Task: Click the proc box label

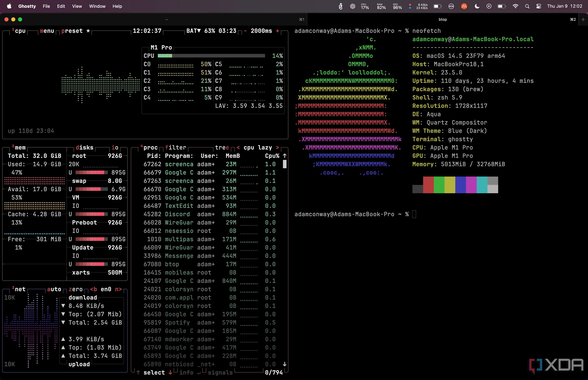Action: point(149,147)
